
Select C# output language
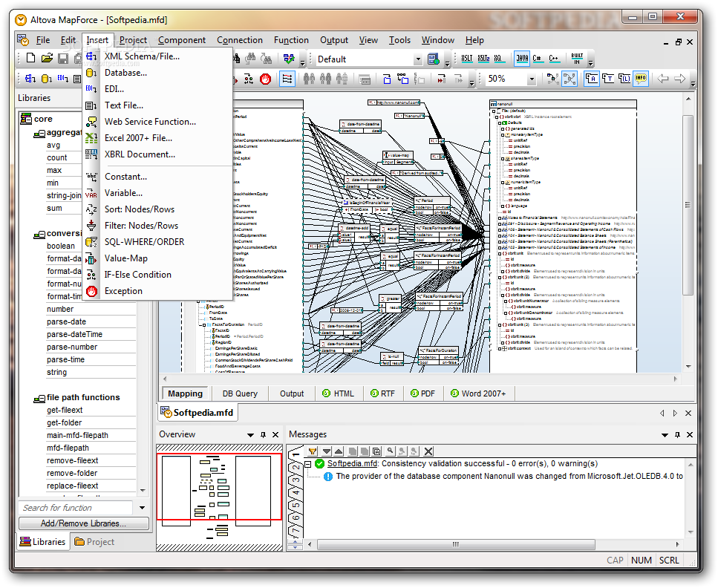tap(537, 59)
